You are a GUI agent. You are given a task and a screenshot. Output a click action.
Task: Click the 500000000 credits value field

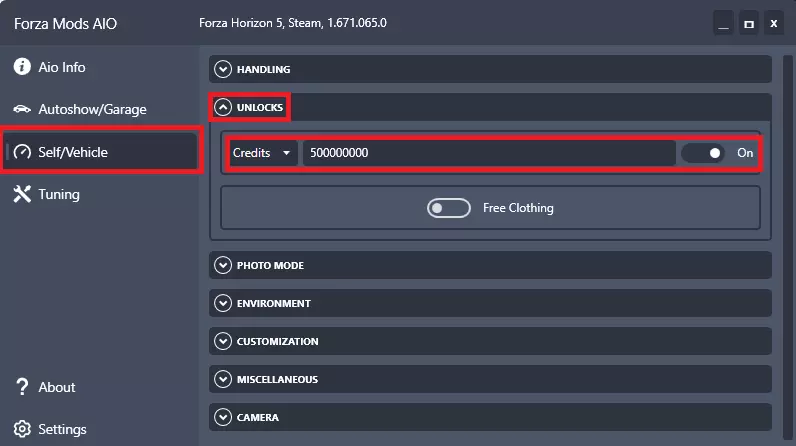pos(489,153)
